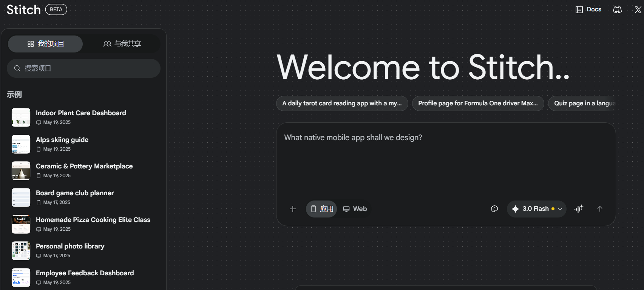The height and width of the screenshot is (290, 644).
Task: Open the X social link icon
Action: tap(638, 10)
